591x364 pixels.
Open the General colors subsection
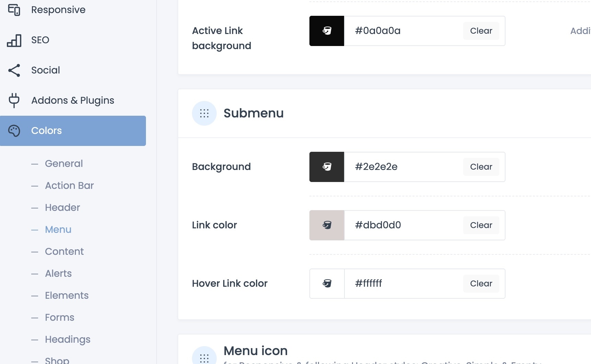64,163
